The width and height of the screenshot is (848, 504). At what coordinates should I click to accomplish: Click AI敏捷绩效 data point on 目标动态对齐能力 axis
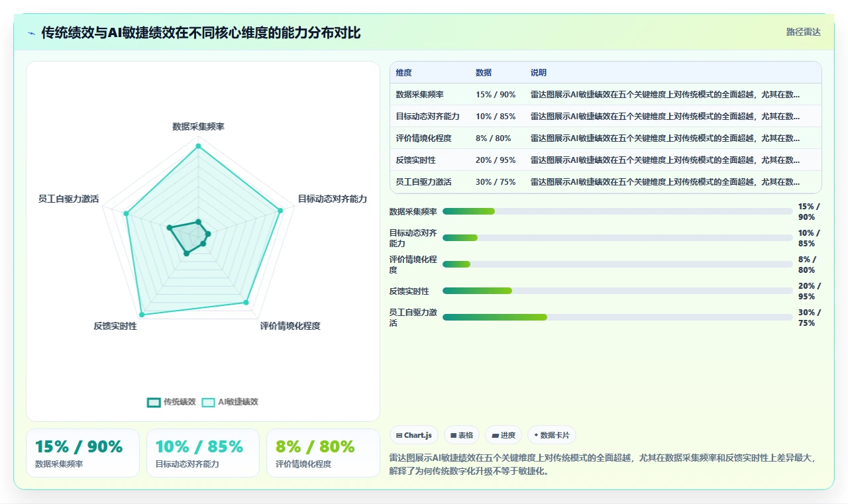coord(280,211)
